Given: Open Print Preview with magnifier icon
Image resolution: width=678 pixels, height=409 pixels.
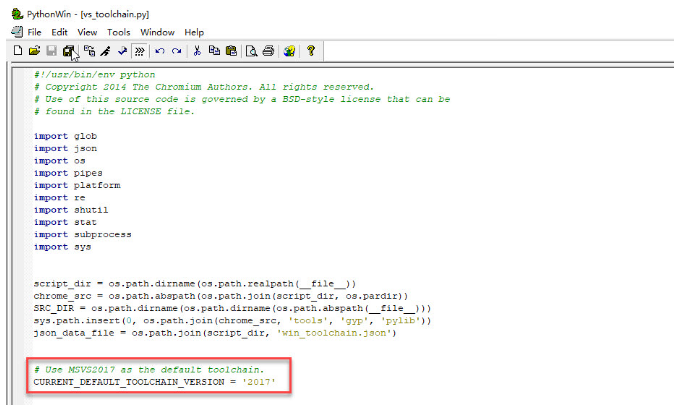Looking at the screenshot, I should (251, 51).
